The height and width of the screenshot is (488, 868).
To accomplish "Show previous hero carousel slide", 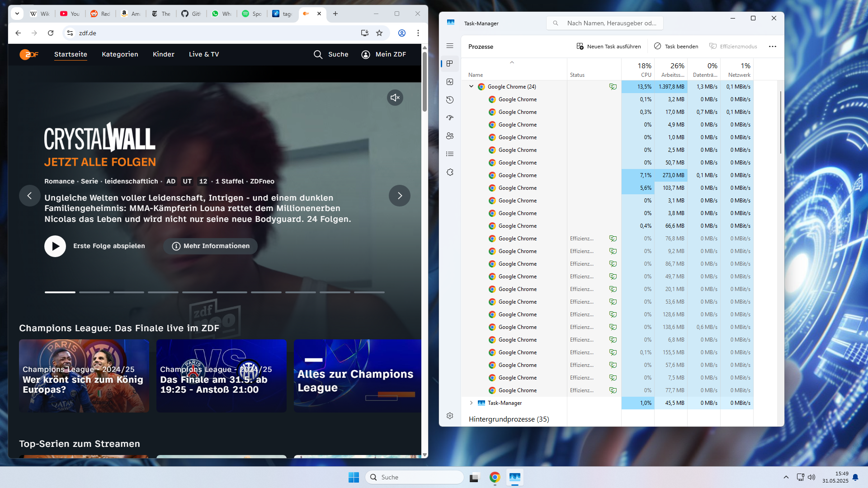I will coord(30,196).
